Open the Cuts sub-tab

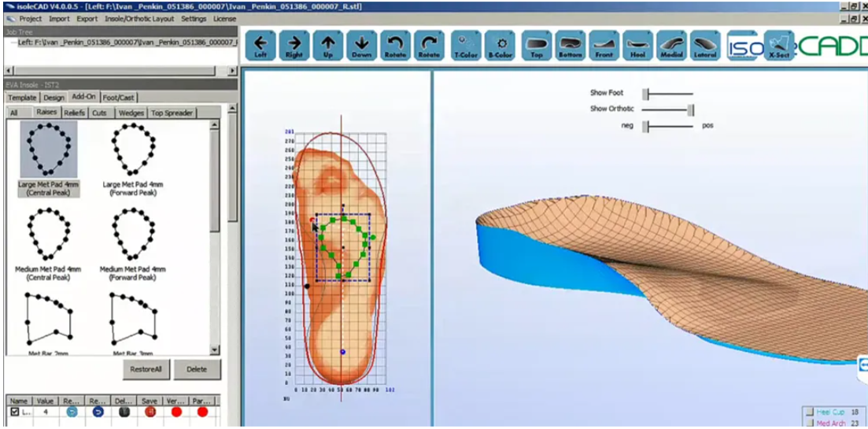click(100, 113)
